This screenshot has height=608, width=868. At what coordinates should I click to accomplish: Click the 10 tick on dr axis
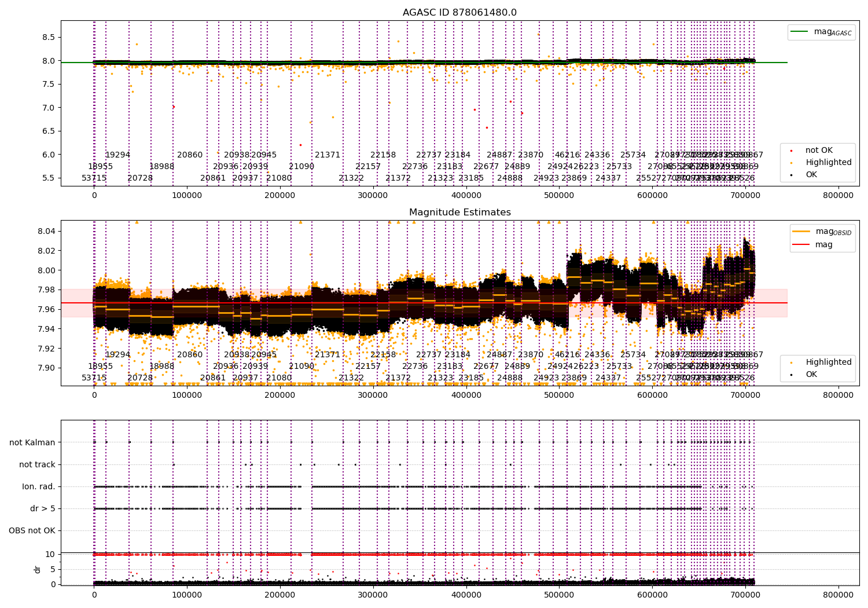(50, 554)
